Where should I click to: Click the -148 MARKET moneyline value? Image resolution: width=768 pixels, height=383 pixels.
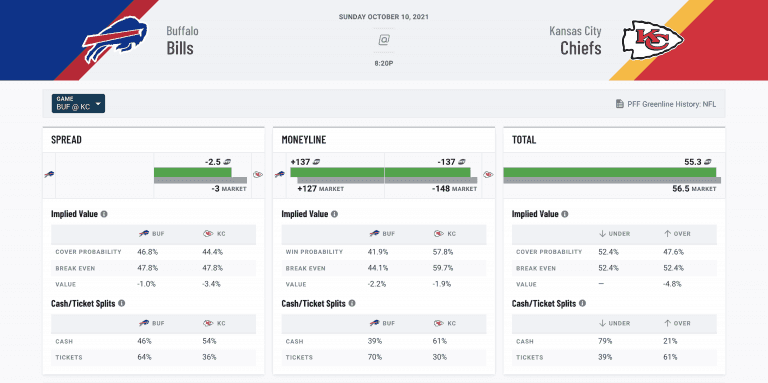tap(454, 189)
